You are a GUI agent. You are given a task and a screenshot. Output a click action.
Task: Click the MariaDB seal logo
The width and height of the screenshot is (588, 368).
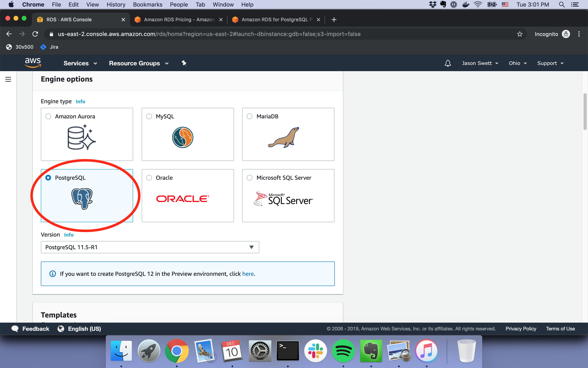[284, 137]
